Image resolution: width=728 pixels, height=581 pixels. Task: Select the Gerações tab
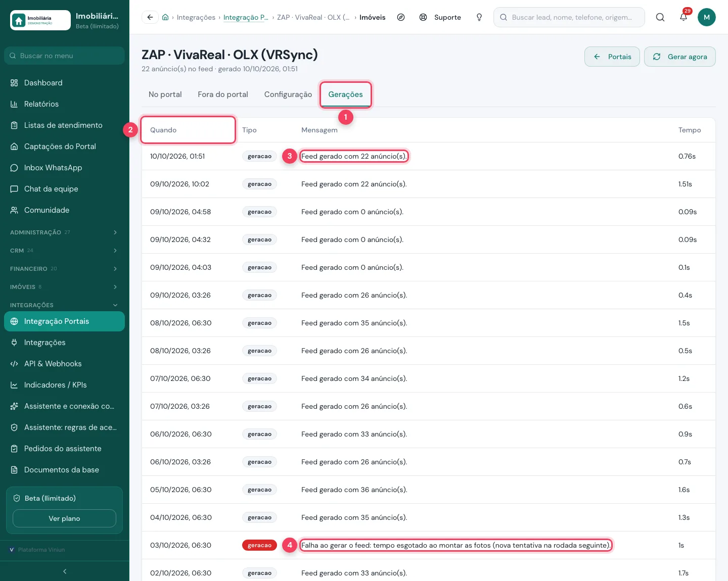346,94
